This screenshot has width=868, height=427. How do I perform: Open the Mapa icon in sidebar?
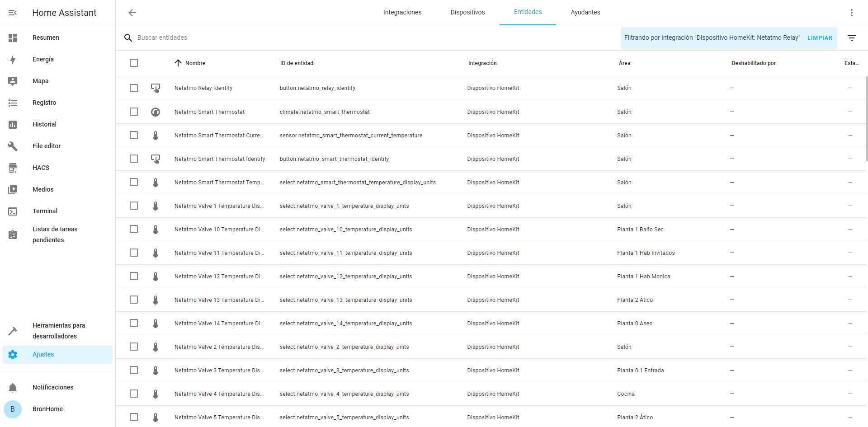pyautogui.click(x=13, y=81)
